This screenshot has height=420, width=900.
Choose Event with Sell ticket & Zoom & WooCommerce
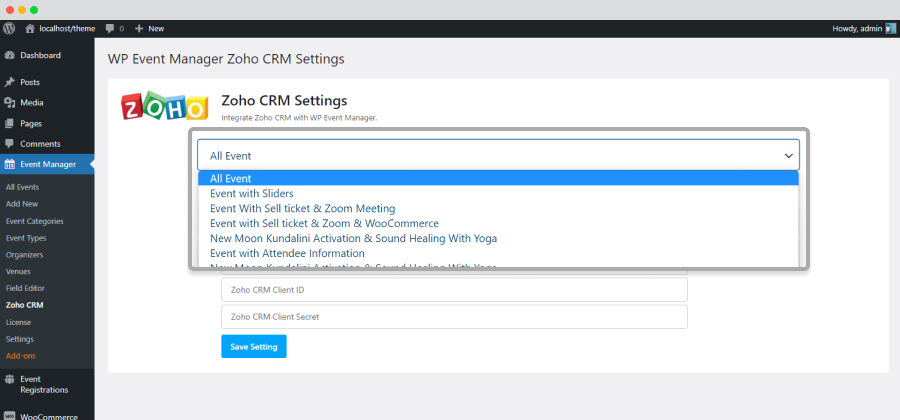click(x=498, y=223)
